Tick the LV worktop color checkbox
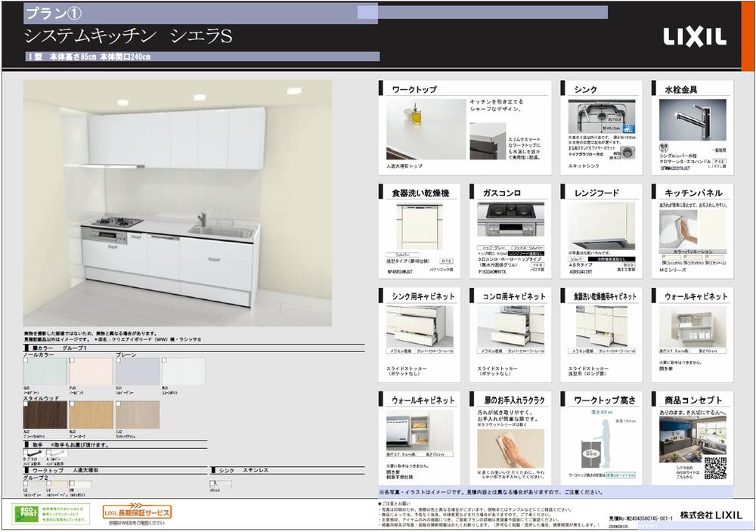The width and height of the screenshot is (756, 532). point(48,484)
